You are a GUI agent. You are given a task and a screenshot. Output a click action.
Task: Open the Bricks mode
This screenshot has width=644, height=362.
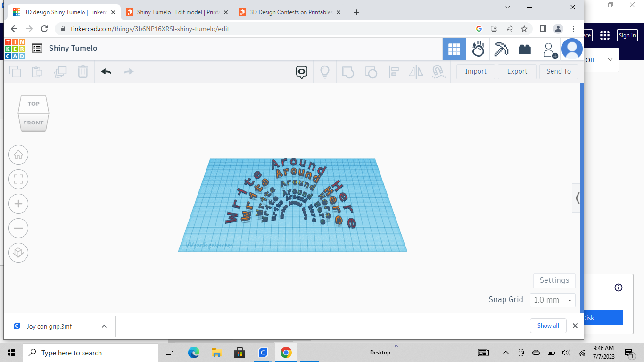tap(525, 49)
